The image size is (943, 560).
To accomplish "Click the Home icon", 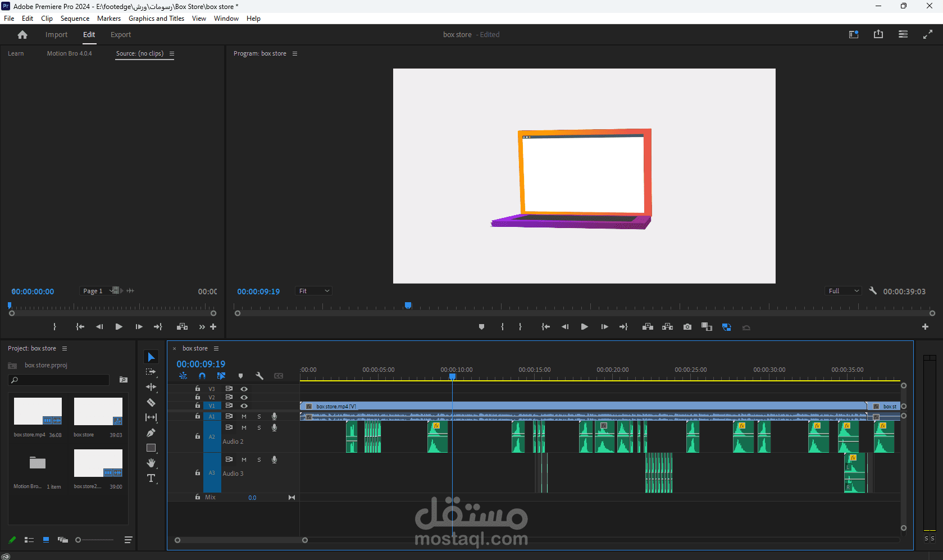I will (22, 35).
